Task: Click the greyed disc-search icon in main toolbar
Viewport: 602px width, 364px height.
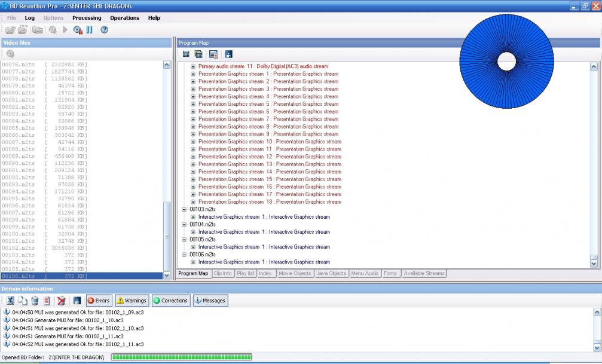Action: coord(53,30)
